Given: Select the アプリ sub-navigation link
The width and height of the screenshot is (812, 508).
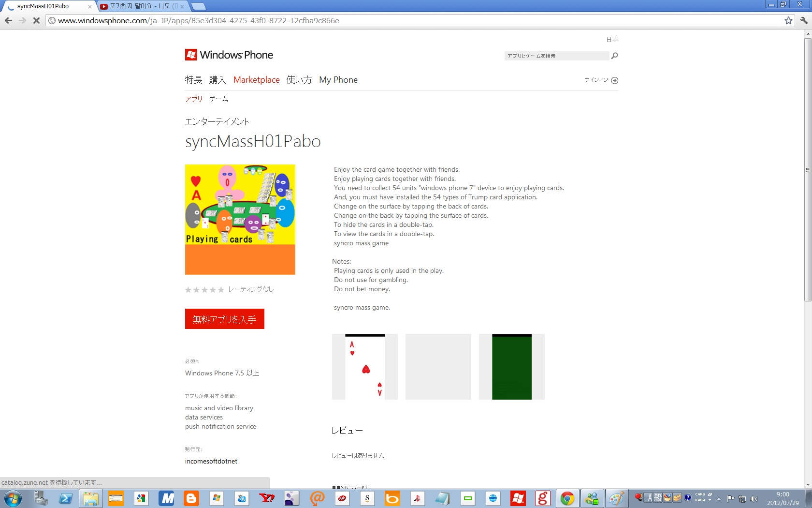Looking at the screenshot, I should 194,99.
